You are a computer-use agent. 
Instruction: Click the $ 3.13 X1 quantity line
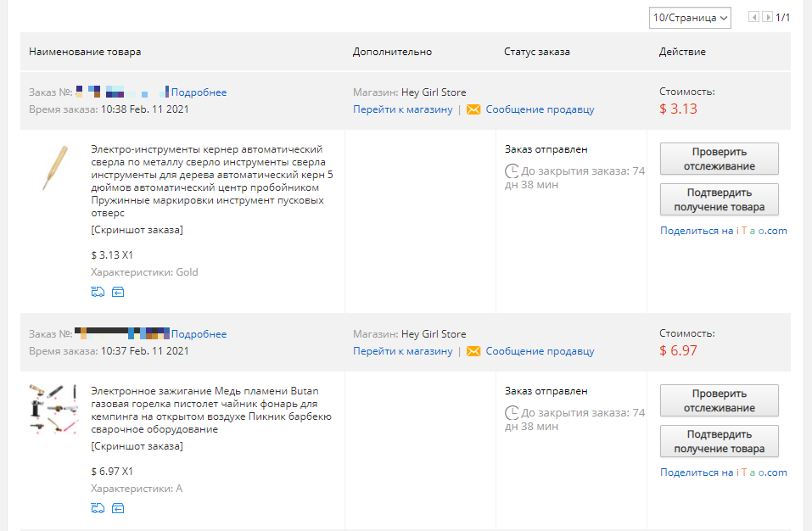click(x=112, y=255)
